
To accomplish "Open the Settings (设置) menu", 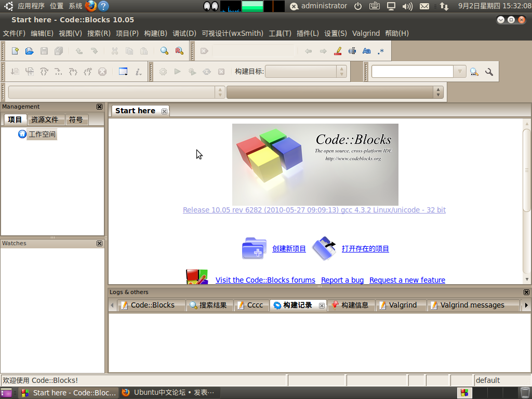I will point(335,33).
